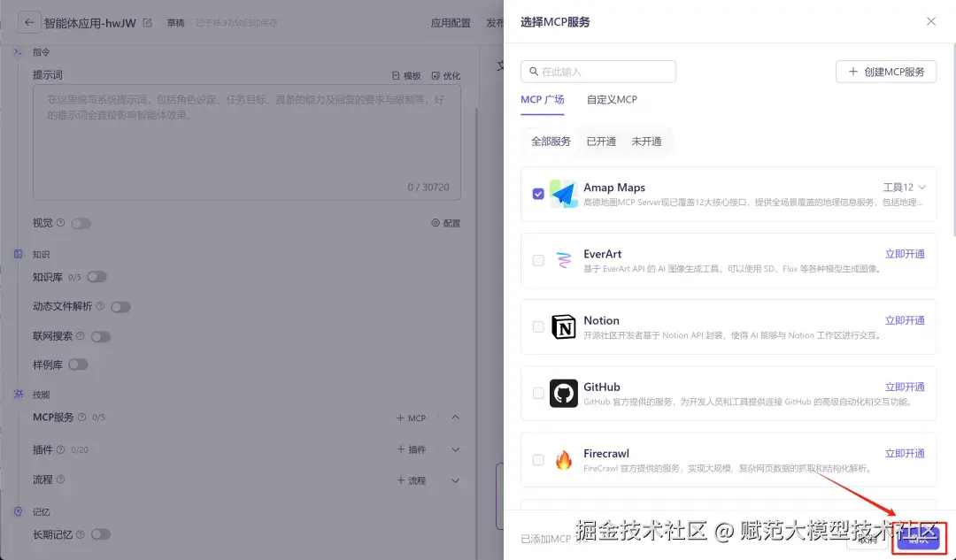Click the Firecrawl flame icon
Screen dimensions: 956x560
[564, 459]
